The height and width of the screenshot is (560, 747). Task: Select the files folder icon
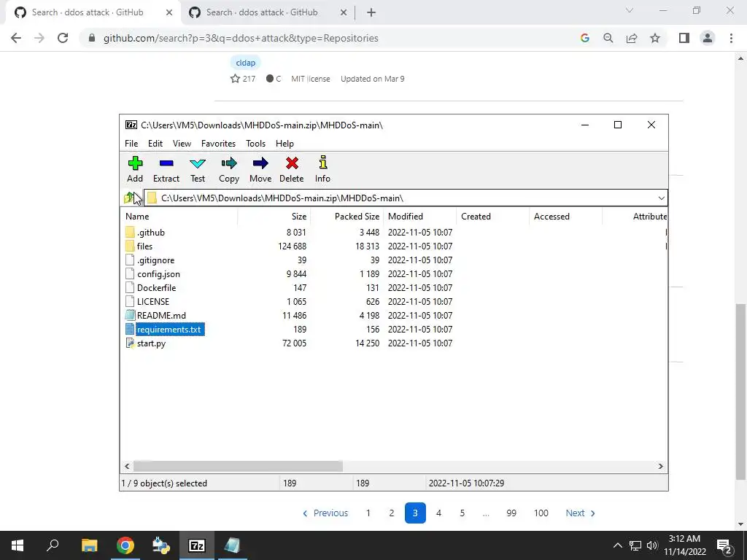130,246
